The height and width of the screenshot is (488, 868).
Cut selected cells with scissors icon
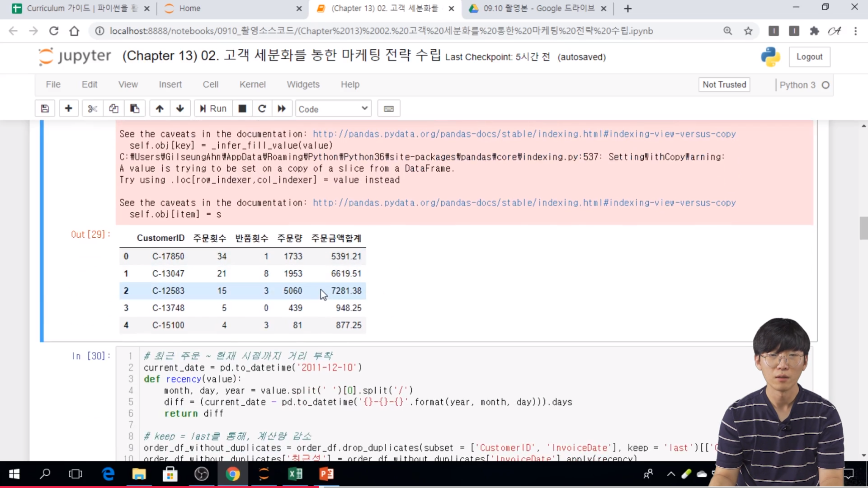(92, 108)
